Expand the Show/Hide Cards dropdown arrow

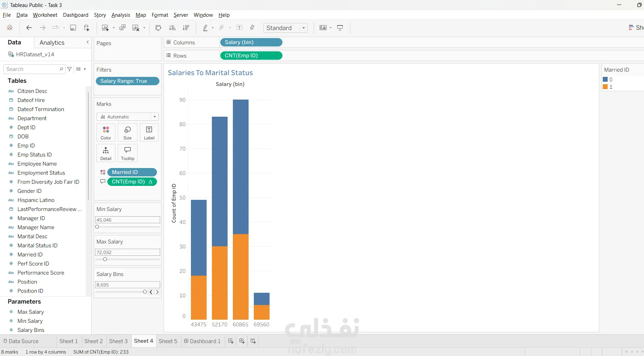point(330,28)
